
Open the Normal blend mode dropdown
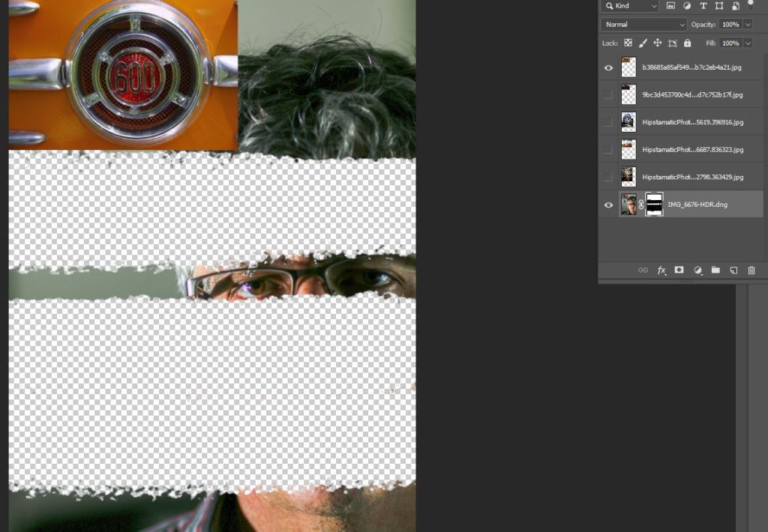coord(643,25)
